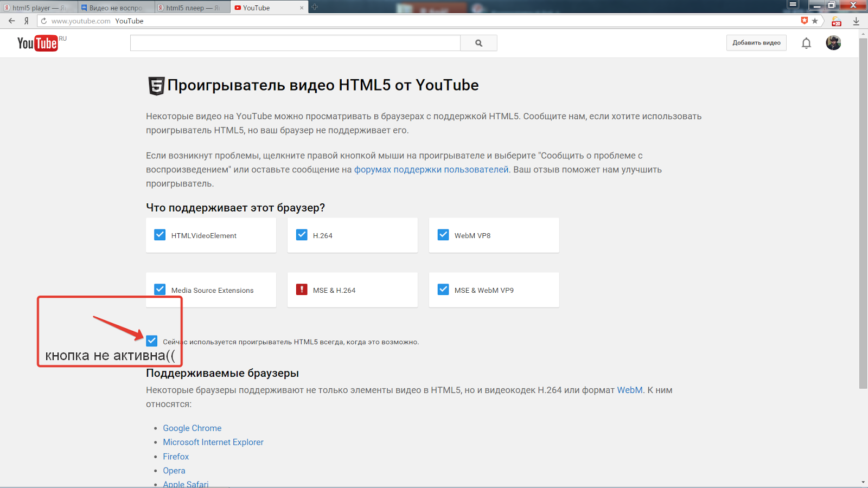Image resolution: width=868 pixels, height=488 pixels.
Task: Open a new tab with the plus icon
Action: (x=315, y=7)
